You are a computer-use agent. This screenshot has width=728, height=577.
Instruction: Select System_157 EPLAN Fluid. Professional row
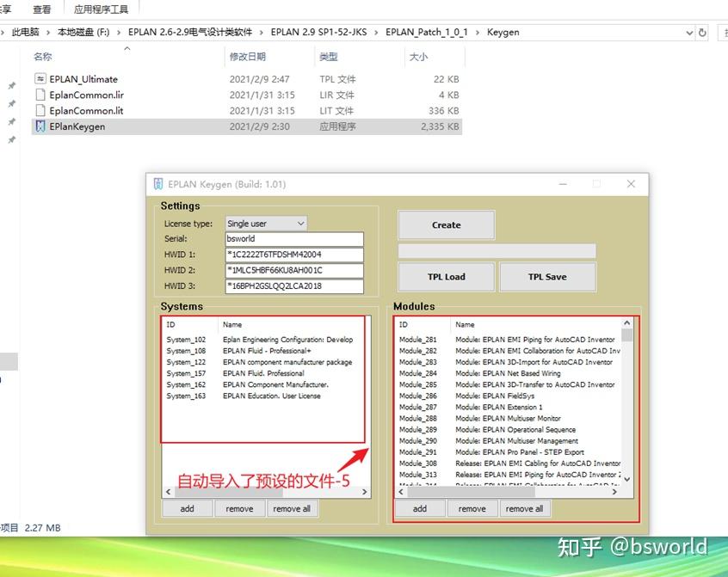pos(260,373)
